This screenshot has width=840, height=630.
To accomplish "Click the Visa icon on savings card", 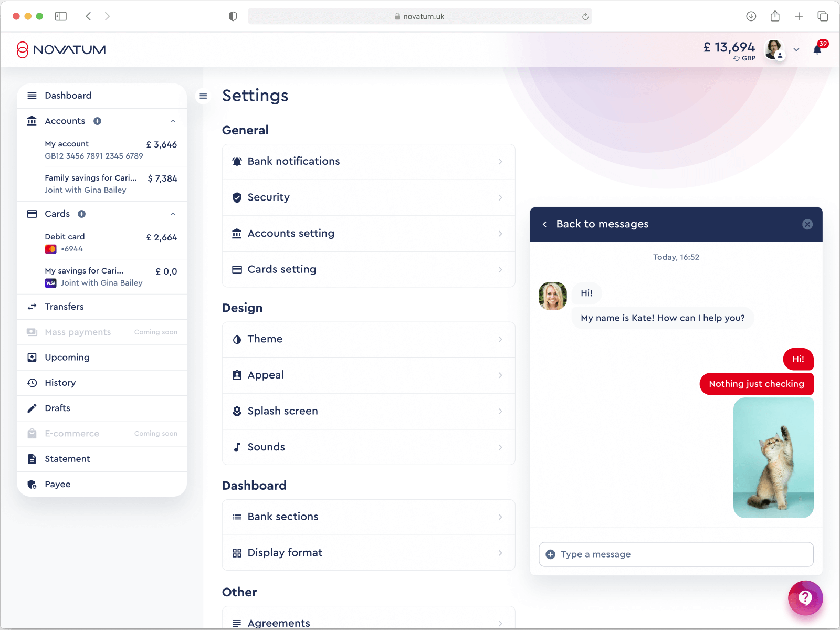I will point(50,283).
